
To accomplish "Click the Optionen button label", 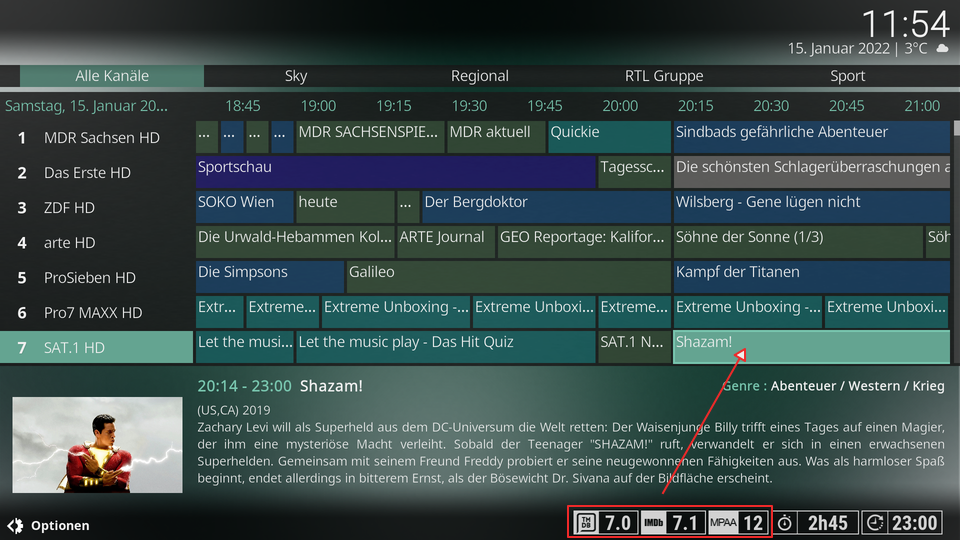I will tap(60, 525).
